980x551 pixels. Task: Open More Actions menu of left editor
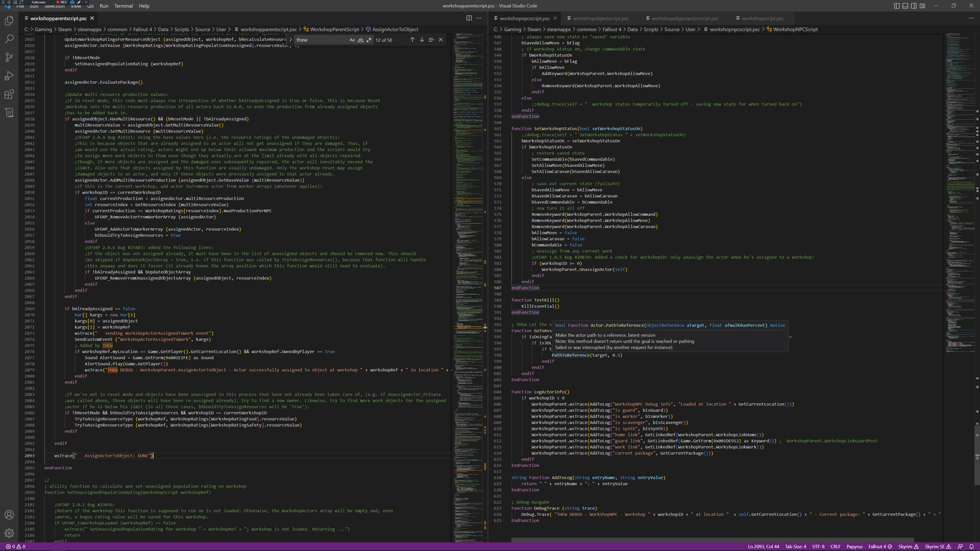(x=479, y=18)
